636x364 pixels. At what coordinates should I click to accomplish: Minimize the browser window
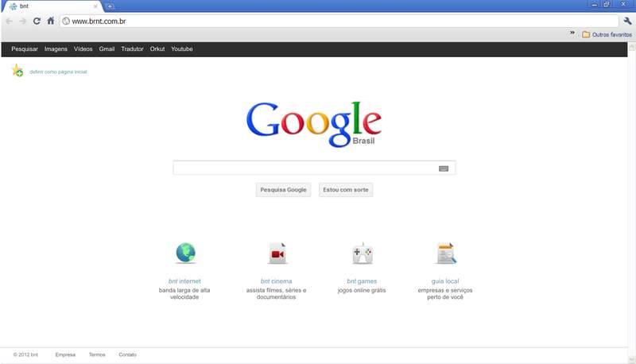[594, 5]
